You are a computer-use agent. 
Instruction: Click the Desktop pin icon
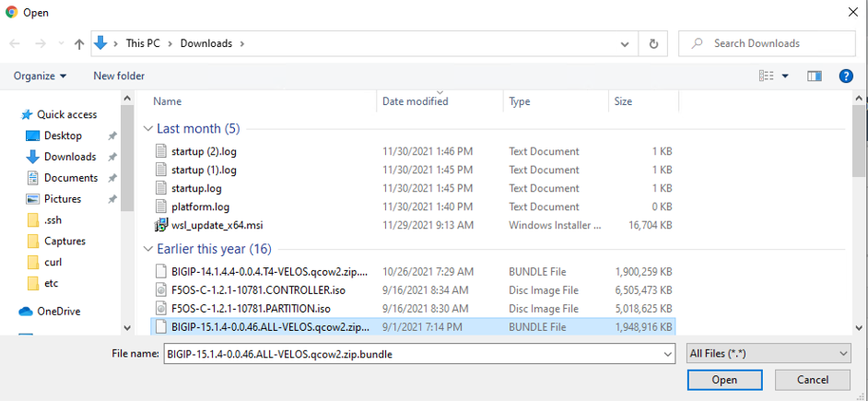tap(112, 136)
